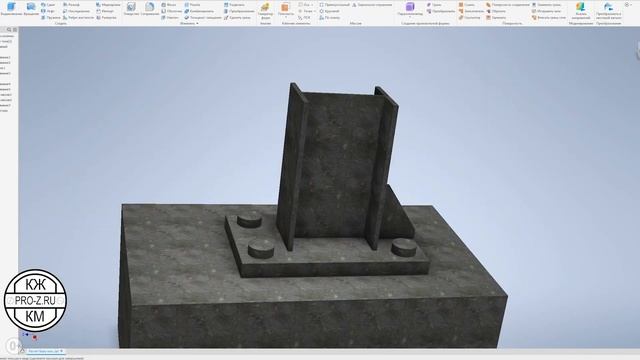Convert to sheet metal (Преобразовать в листовой металл)
This screenshot has height=360, width=640.
click(609, 10)
